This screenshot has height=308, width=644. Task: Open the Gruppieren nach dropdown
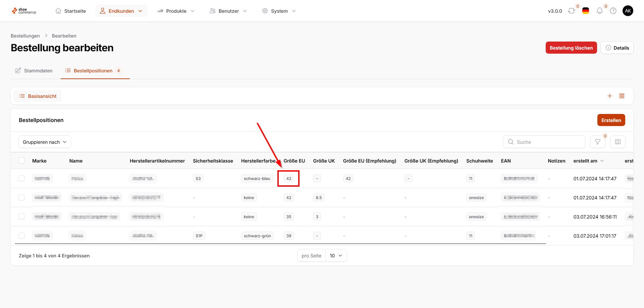45,142
